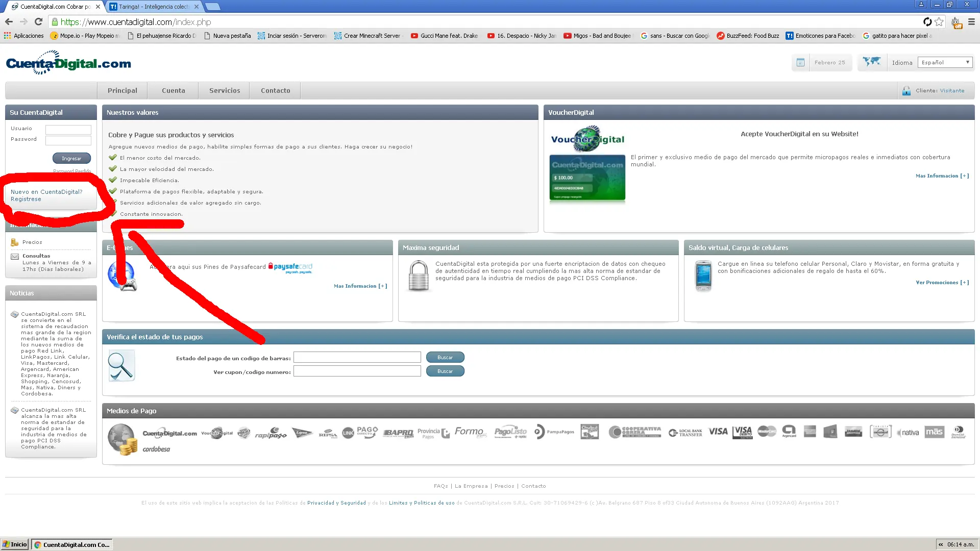Screen dimensions: 980x551
Task: Select the PampaPagos payment logo
Action: click(x=554, y=432)
